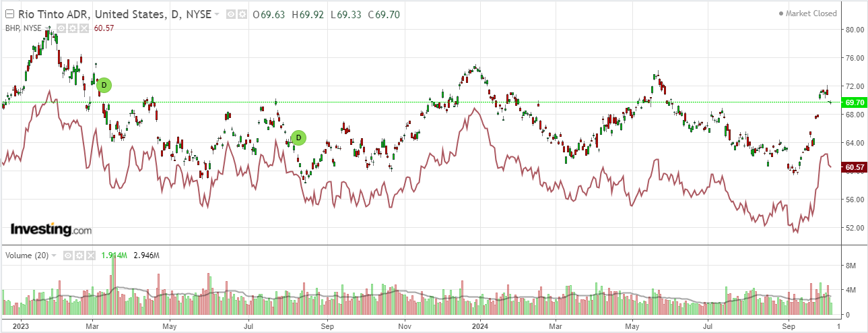Remove the BHP comparison series
Screen dimensions: 868x333
84,28
